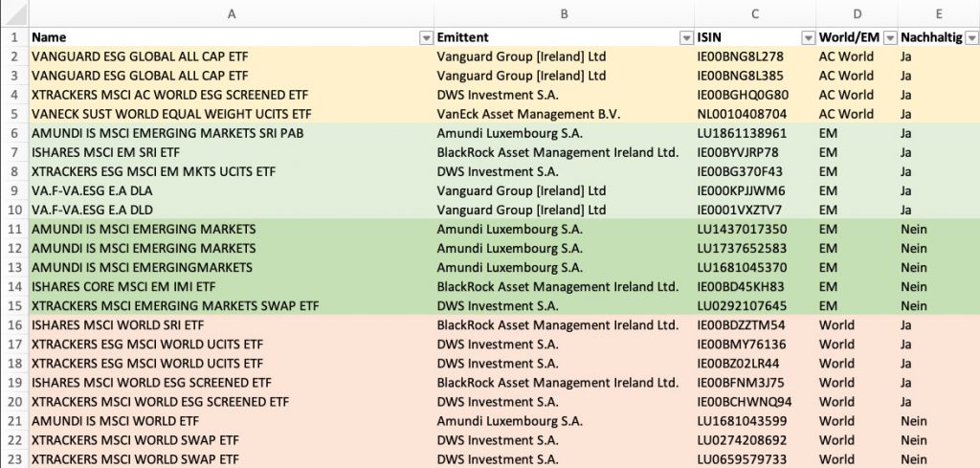Select column C header
The height and width of the screenshot is (468, 980).
coord(755,13)
